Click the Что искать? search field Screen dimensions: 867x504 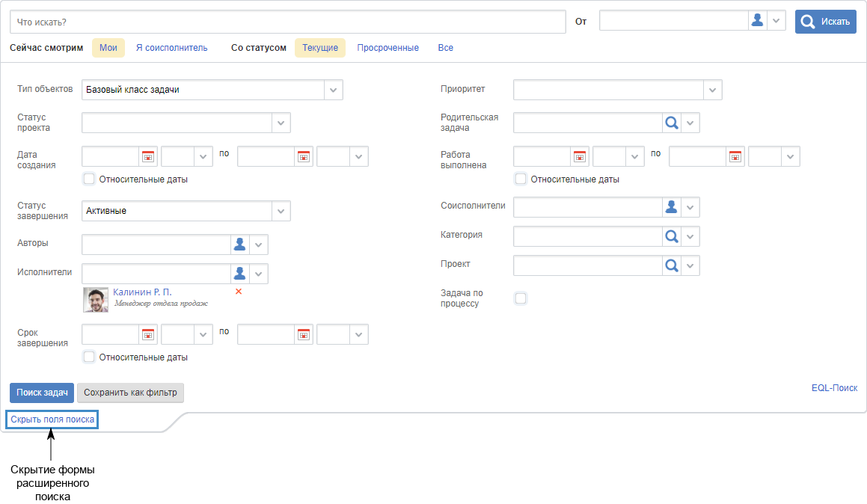click(x=287, y=22)
